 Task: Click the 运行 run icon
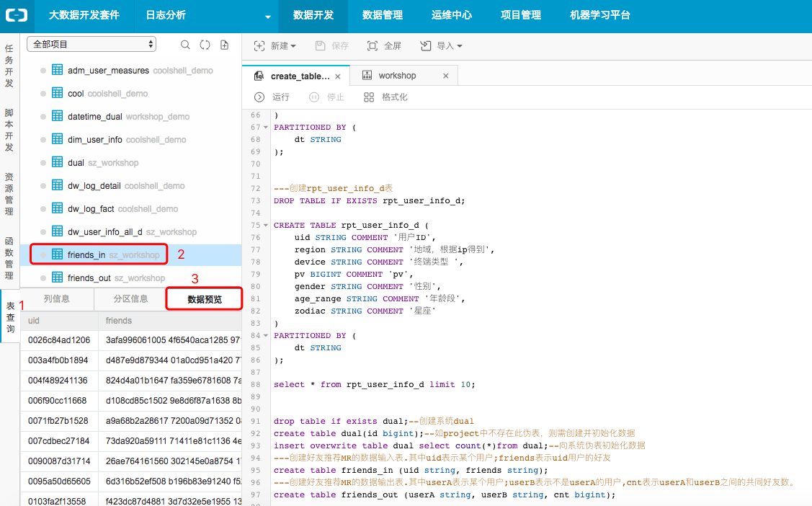pyautogui.click(x=259, y=97)
